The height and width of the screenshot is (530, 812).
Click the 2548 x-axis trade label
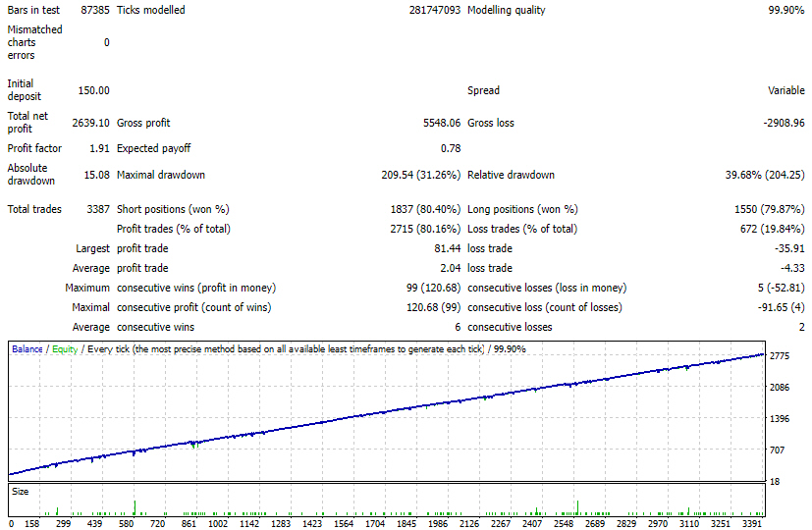point(564,524)
